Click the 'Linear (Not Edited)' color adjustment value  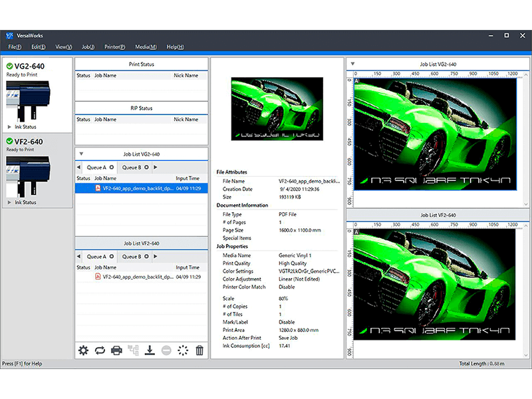click(299, 279)
